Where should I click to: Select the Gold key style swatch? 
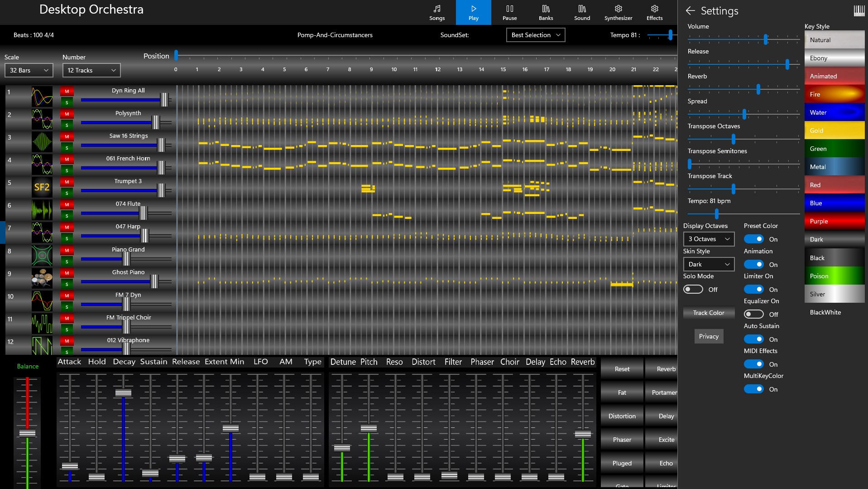834,131
